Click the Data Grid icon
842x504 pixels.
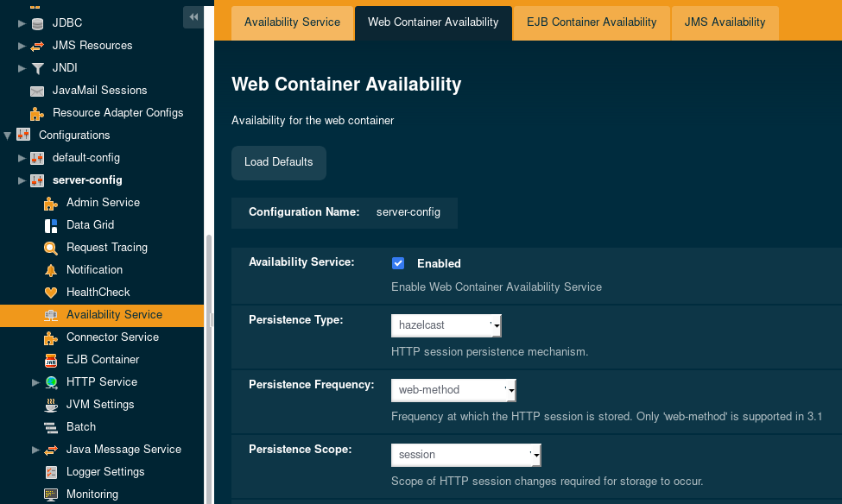coord(51,225)
